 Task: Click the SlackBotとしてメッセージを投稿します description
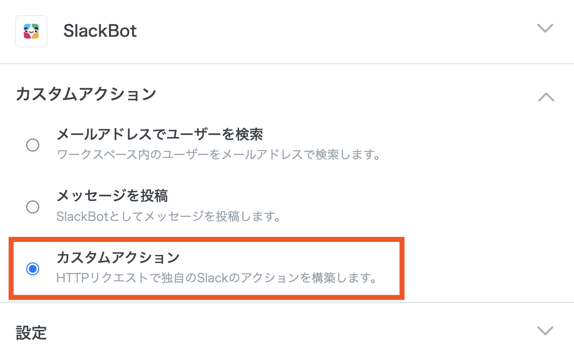pos(168,217)
